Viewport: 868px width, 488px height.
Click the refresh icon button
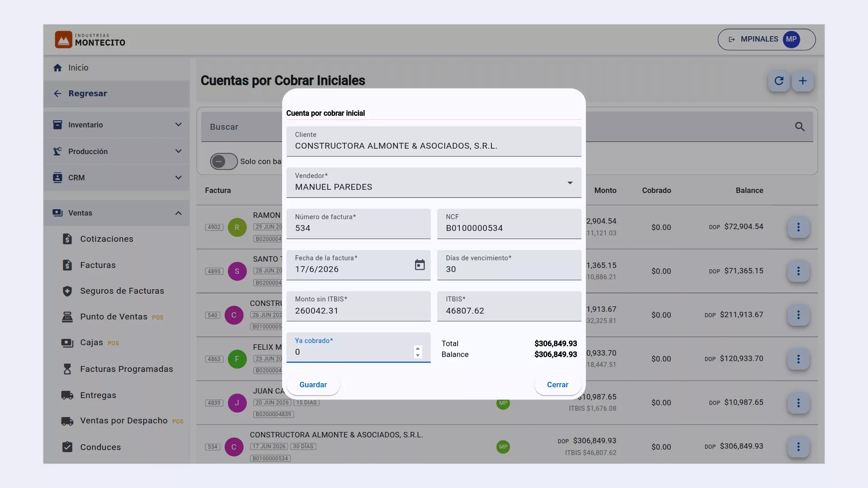(779, 81)
